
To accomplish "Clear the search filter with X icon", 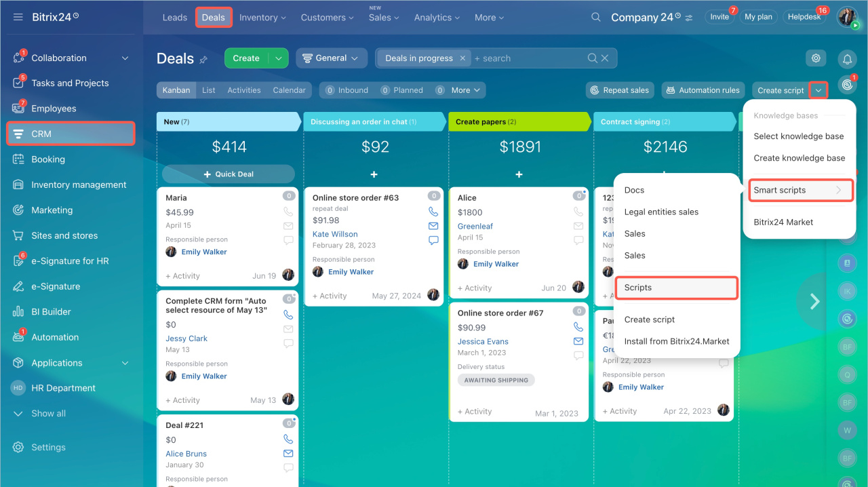I will coord(605,58).
